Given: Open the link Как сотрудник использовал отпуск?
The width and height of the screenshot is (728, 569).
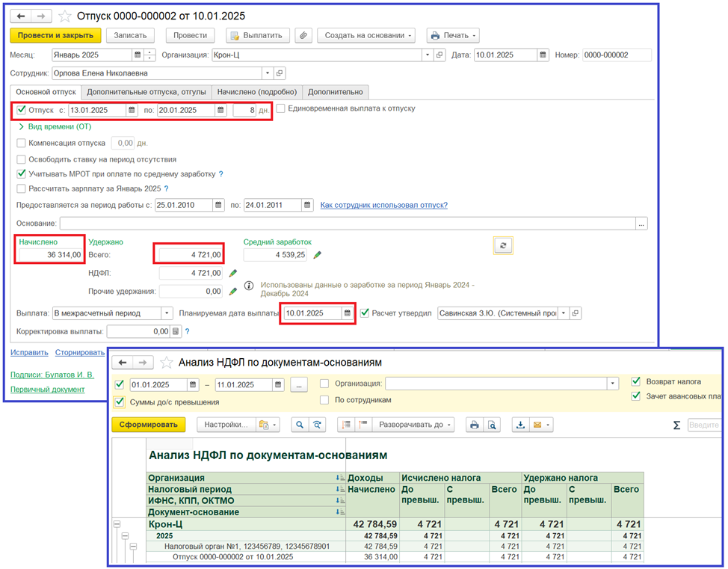Looking at the screenshot, I should (x=384, y=205).
